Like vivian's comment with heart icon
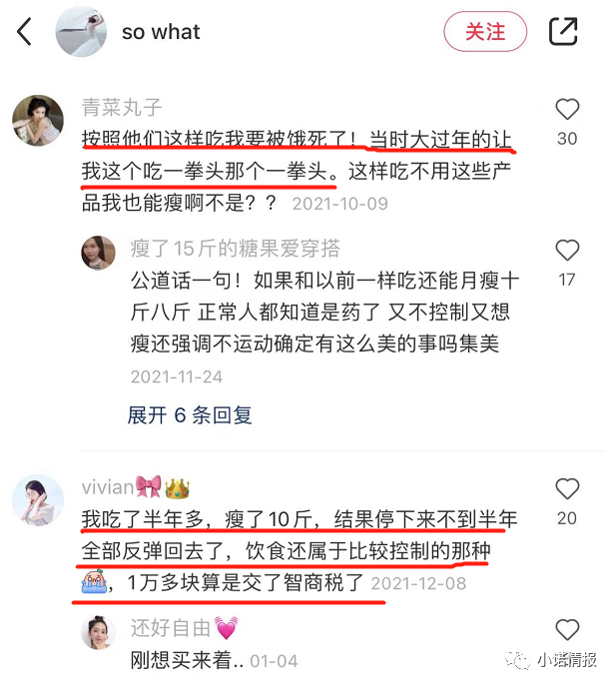The width and height of the screenshot is (616, 687). tap(567, 488)
